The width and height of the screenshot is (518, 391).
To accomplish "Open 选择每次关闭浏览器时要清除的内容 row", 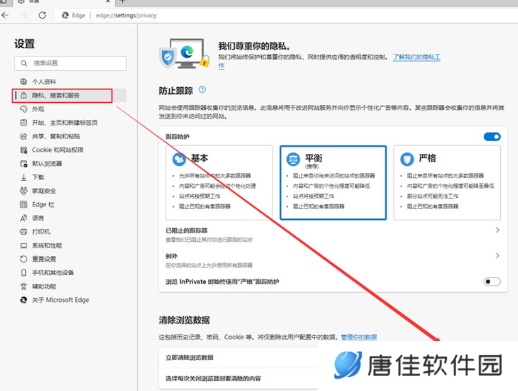I will click(x=239, y=378).
